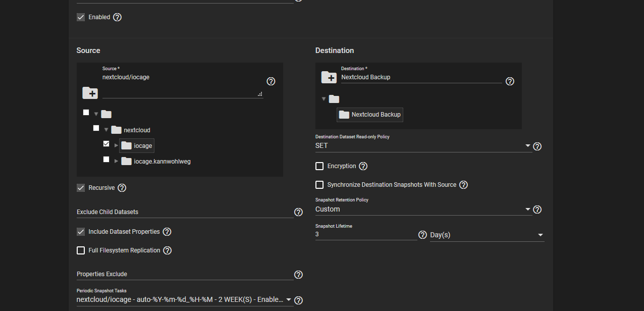644x311 pixels.
Task: Click the Source path text area
Action: 183,85
